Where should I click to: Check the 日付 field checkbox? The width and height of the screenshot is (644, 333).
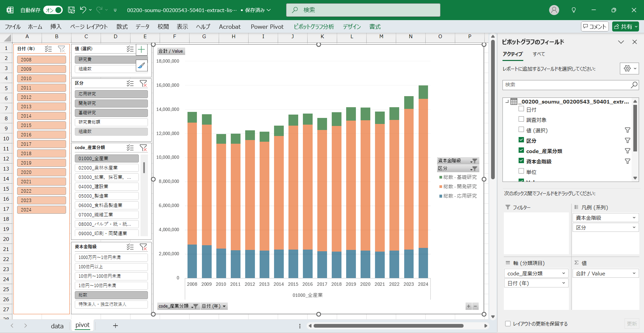pos(521,109)
